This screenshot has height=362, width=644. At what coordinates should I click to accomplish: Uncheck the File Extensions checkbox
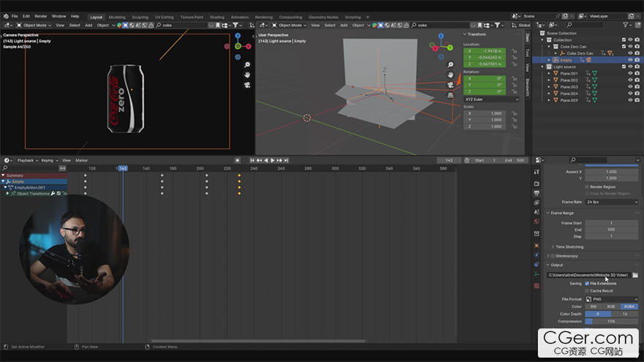point(587,283)
